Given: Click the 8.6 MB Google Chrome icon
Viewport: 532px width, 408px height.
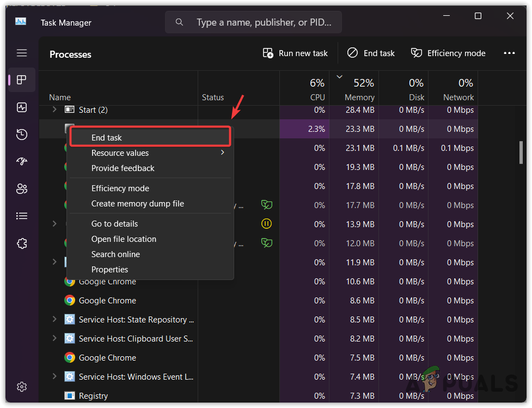Looking at the screenshot, I should [70, 300].
